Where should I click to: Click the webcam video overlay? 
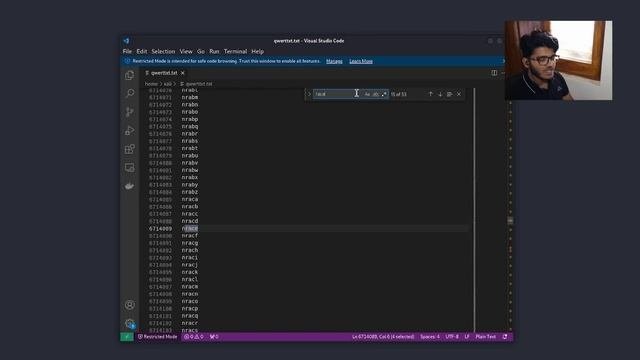click(x=558, y=60)
